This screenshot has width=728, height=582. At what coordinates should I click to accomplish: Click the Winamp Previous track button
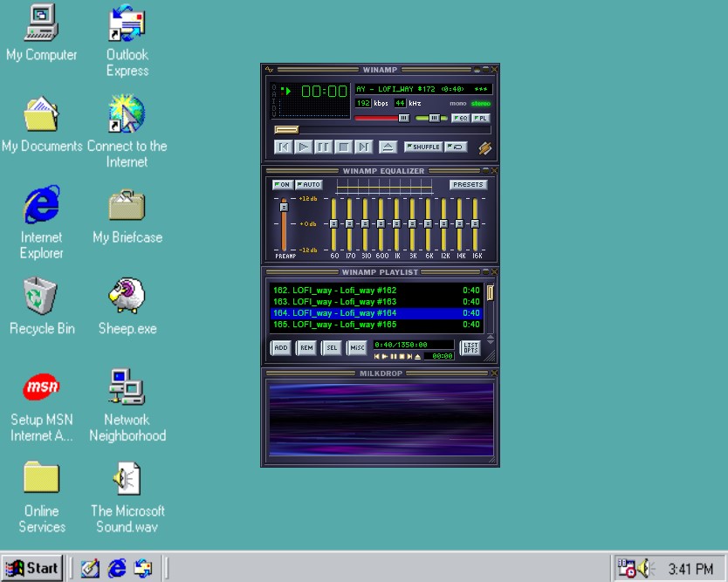coord(283,147)
